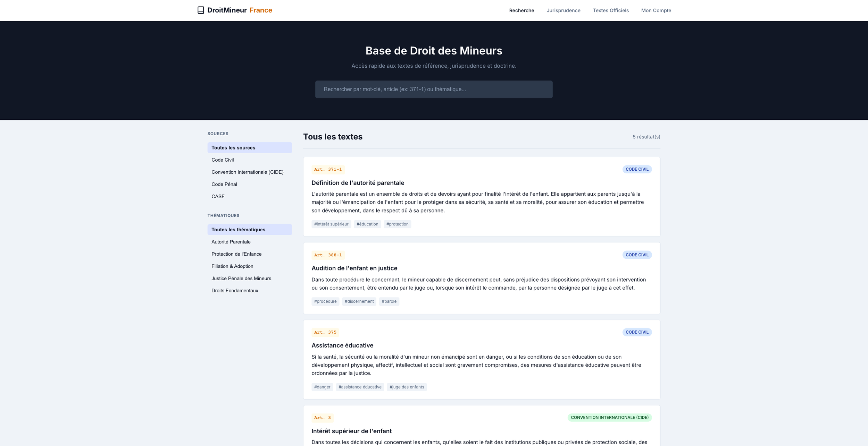The width and height of the screenshot is (868, 446).
Task: Select Code Pénal source filter
Action: click(224, 184)
